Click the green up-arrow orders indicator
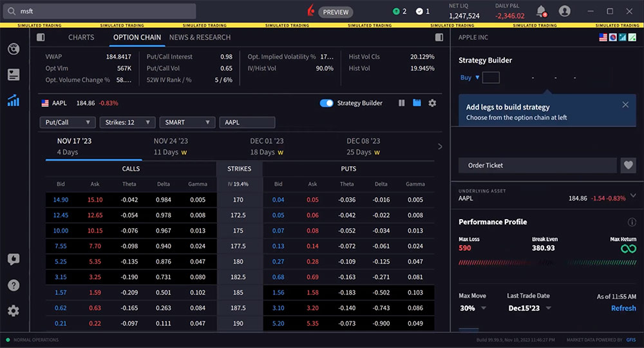The width and height of the screenshot is (644, 348). (396, 12)
